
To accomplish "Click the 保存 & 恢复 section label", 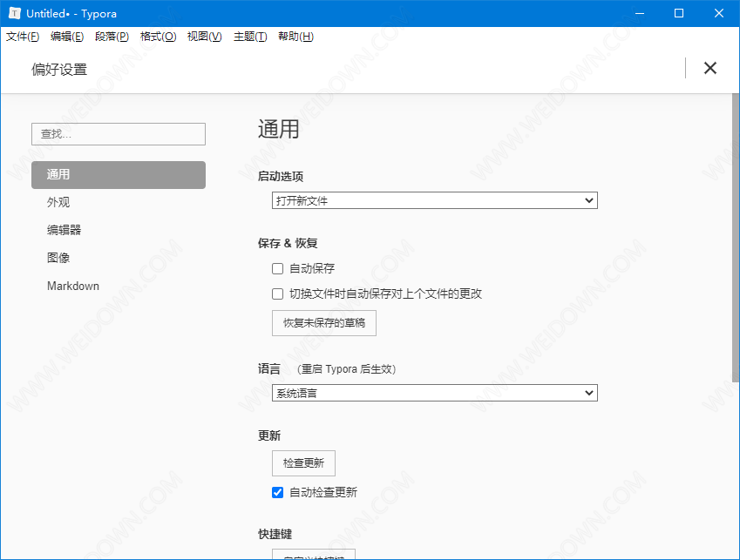I will 288,243.
